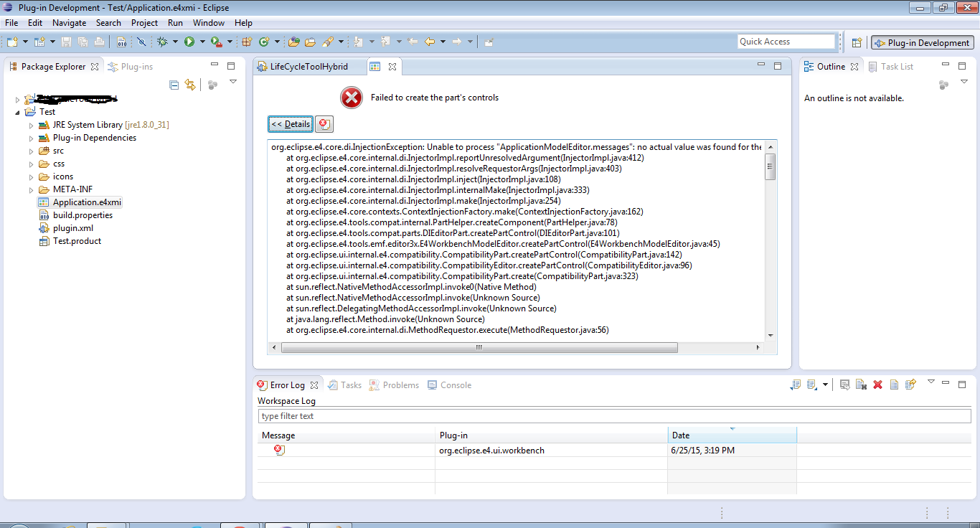Click the yellow Back navigation arrow
Screen dimensions: 980x528
click(x=430, y=42)
